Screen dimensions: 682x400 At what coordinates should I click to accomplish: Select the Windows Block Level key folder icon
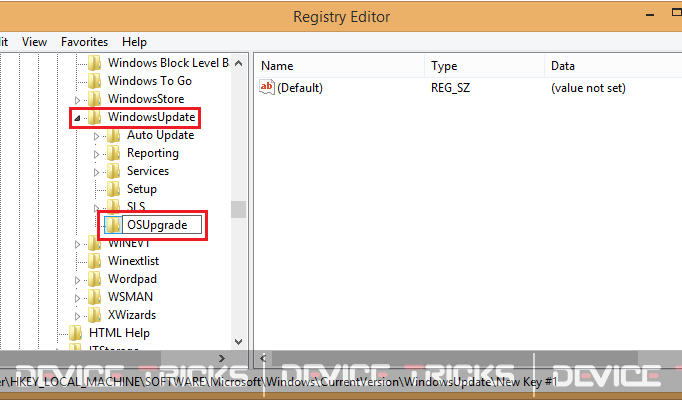point(94,63)
